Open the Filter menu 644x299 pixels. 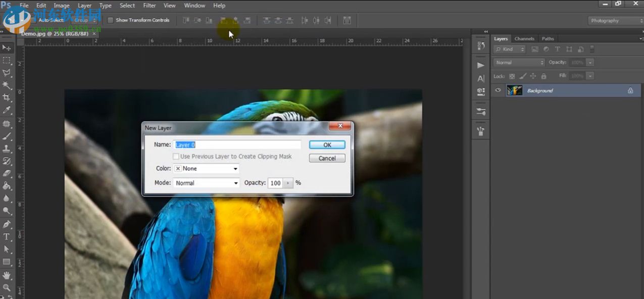point(150,6)
